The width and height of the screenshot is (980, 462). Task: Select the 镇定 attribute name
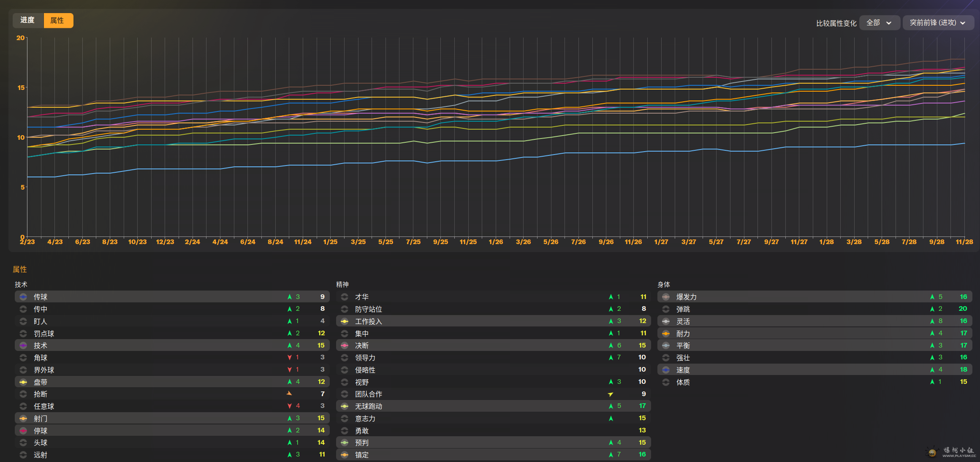coord(362,455)
